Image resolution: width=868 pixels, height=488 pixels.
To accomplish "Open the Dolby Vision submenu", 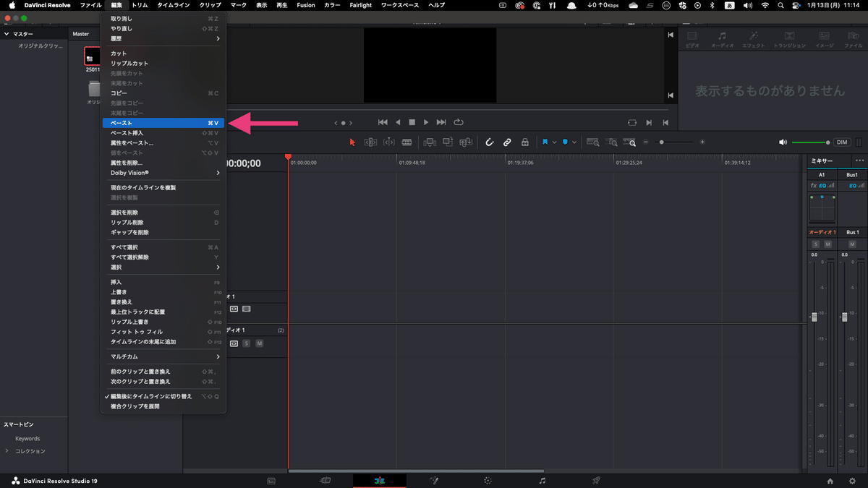I will tap(164, 173).
